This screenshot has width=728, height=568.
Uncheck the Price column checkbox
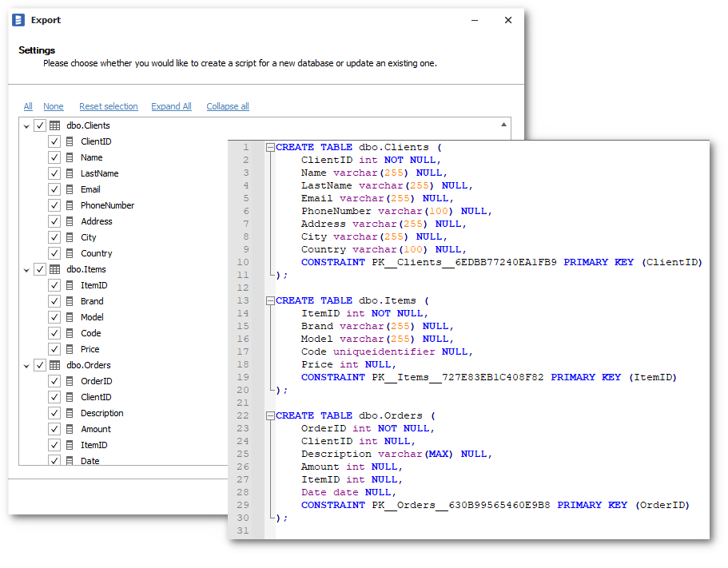[x=54, y=349]
